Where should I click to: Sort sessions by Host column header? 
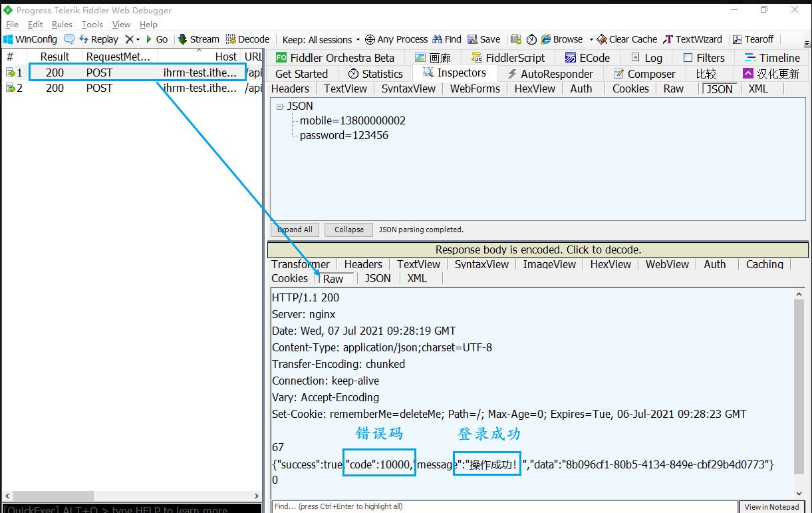click(x=199, y=57)
